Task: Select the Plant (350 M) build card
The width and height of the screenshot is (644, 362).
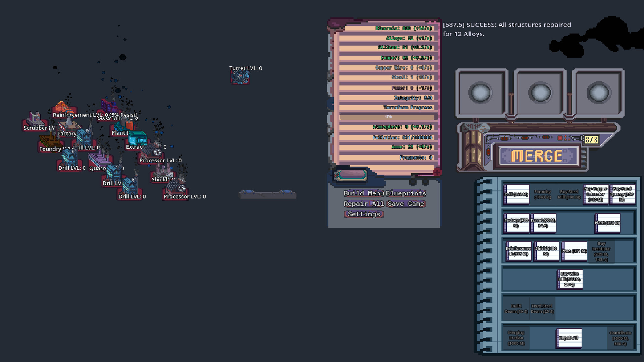Action: pyautogui.click(x=607, y=223)
